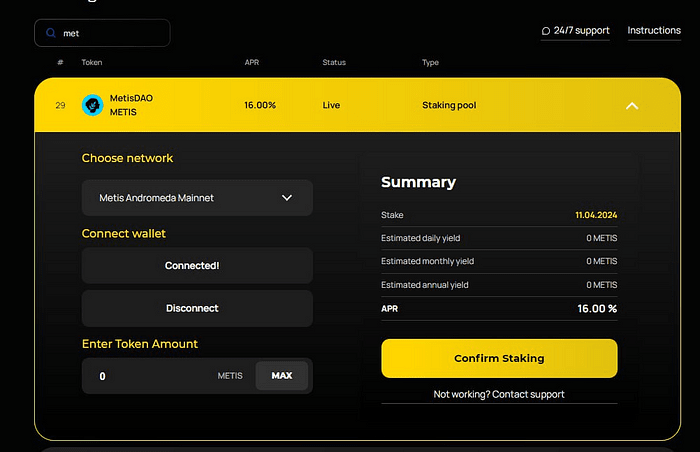Click the '#' column header
The width and height of the screenshot is (700, 452).
coord(60,63)
